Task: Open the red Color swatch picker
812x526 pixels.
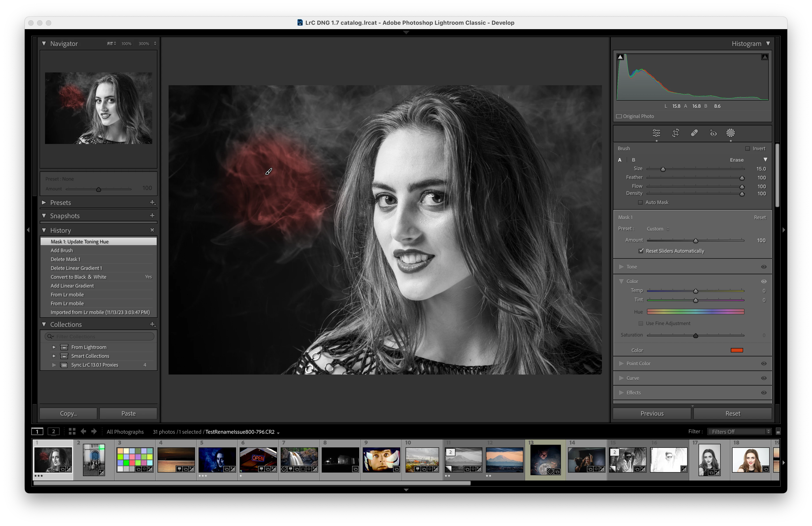Action: 737,350
